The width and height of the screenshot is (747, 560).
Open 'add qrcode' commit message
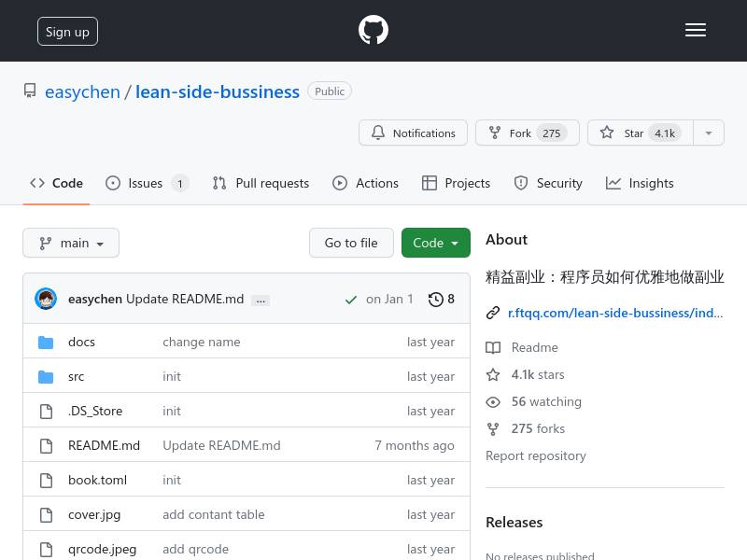pos(195,549)
